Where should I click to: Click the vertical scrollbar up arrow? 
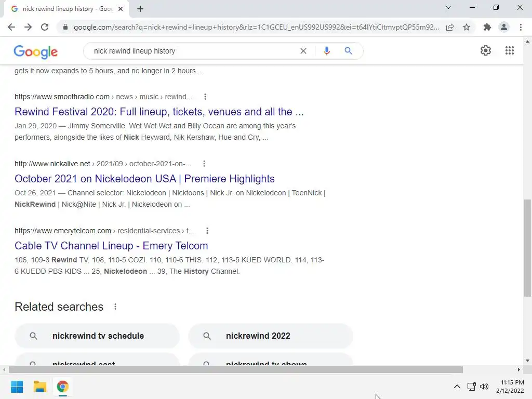[527, 42]
